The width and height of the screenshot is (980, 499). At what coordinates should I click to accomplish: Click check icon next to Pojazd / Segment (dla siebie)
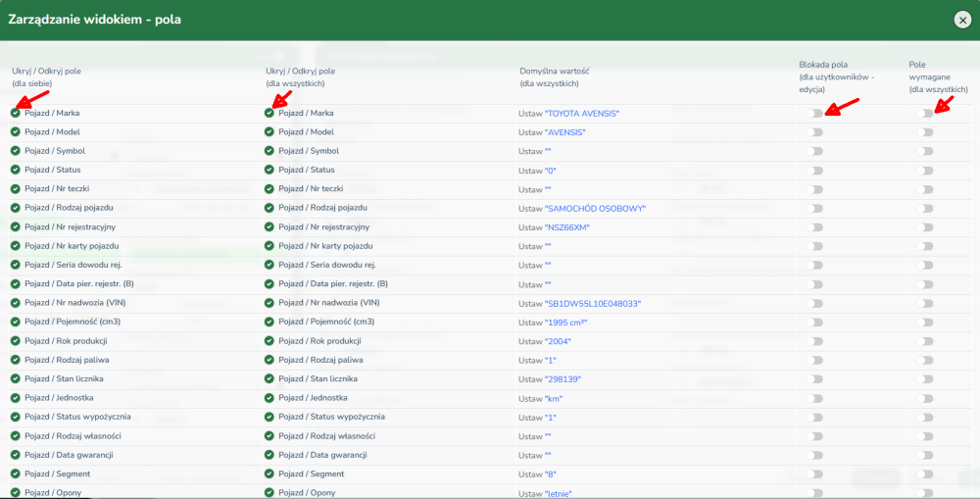coord(15,474)
